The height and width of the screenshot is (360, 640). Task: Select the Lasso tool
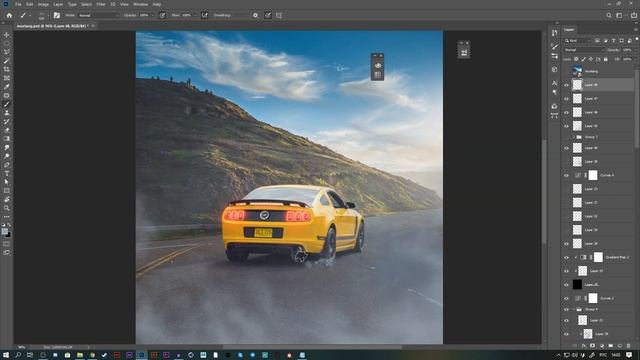tap(7, 52)
